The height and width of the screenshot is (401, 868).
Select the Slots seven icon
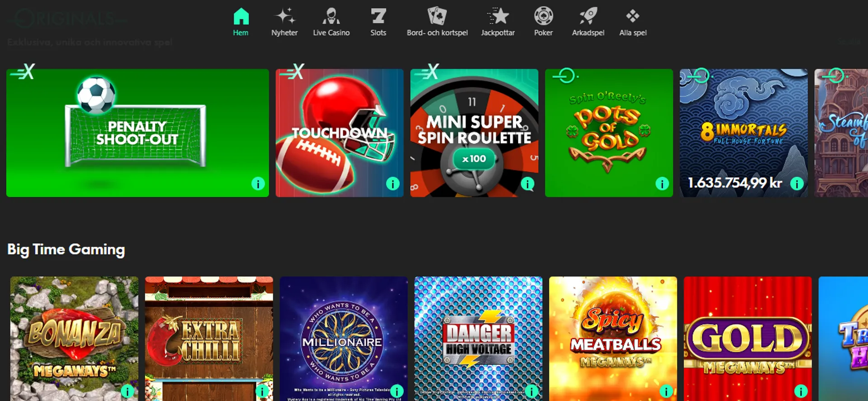(x=379, y=16)
